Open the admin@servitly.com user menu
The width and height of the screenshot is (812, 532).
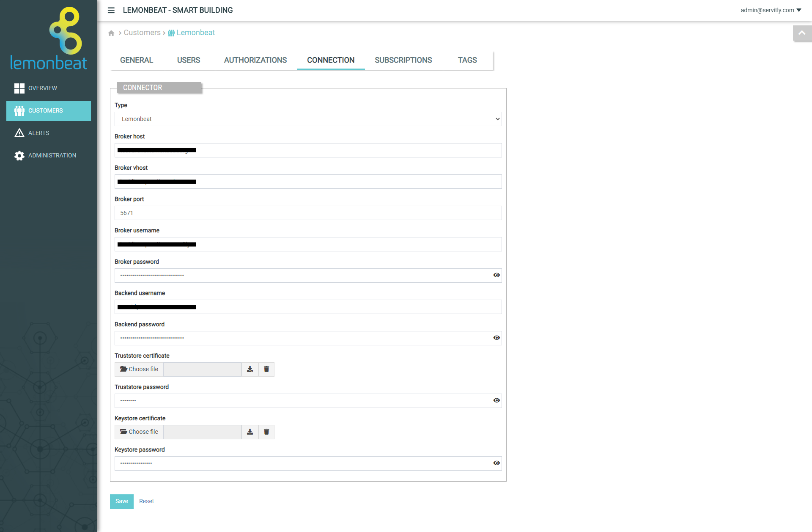[x=771, y=10]
